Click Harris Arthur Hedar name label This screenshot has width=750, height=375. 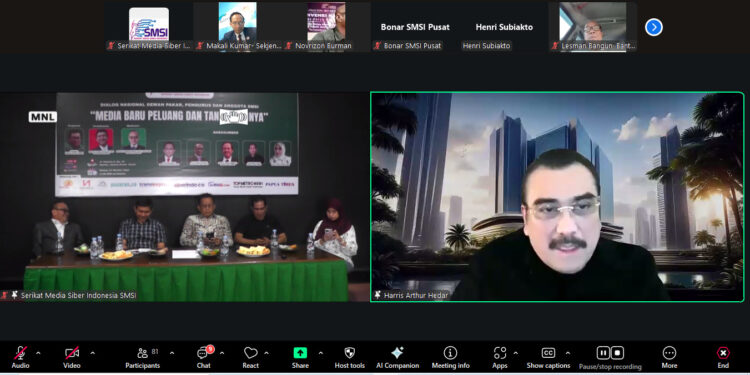click(x=416, y=296)
